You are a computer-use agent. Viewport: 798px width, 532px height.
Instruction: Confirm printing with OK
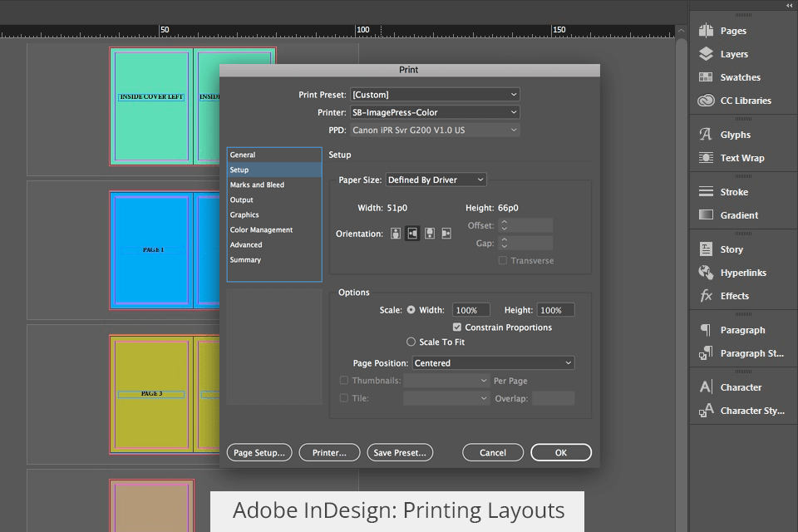pos(561,452)
